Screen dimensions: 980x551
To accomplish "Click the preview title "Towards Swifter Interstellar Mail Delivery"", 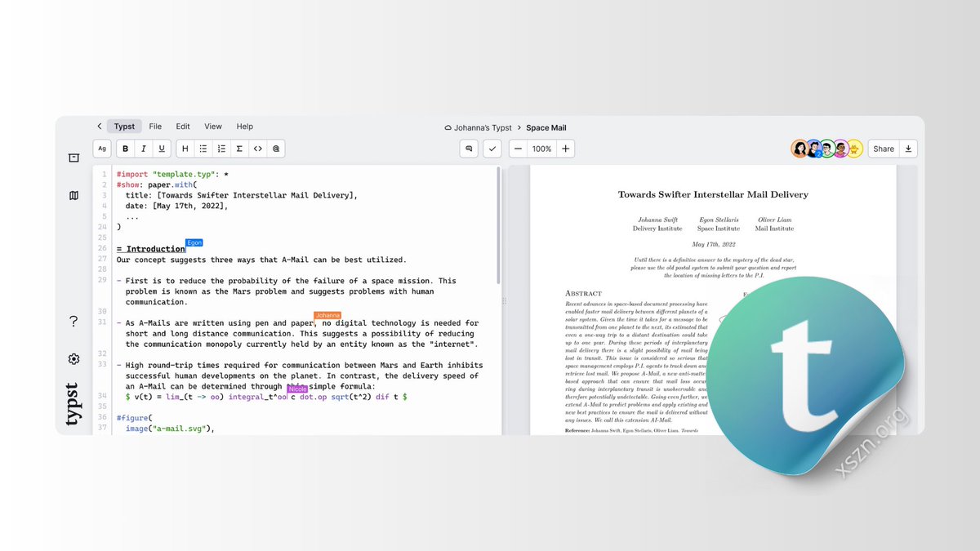I will [x=713, y=194].
